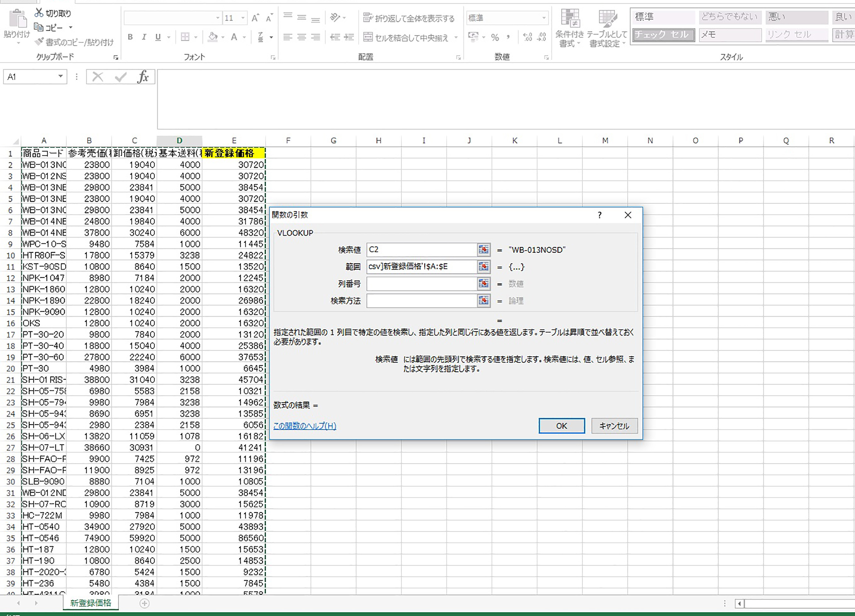Screen dimensions: 855x616
Task: Align text to vertical middle
Action: click(x=302, y=17)
